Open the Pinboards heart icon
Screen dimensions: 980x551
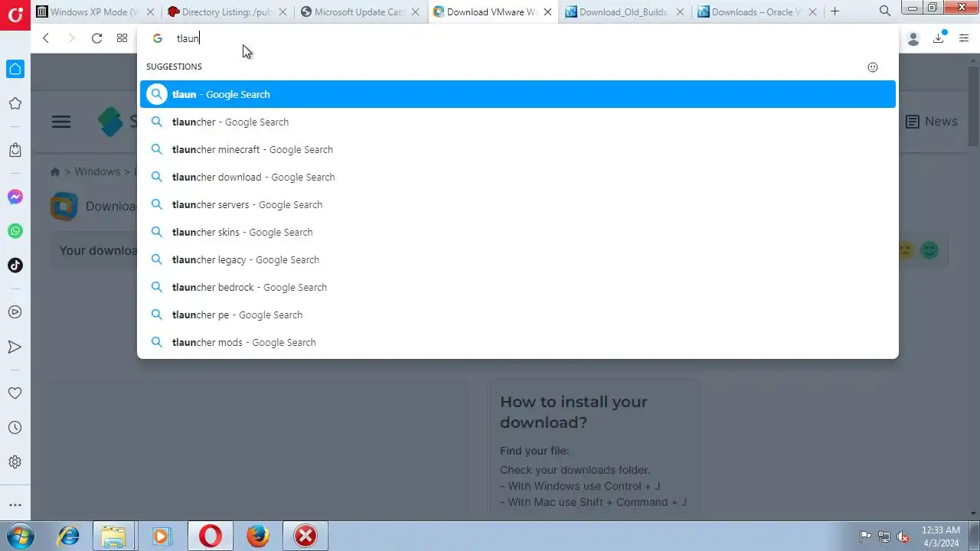click(x=15, y=393)
